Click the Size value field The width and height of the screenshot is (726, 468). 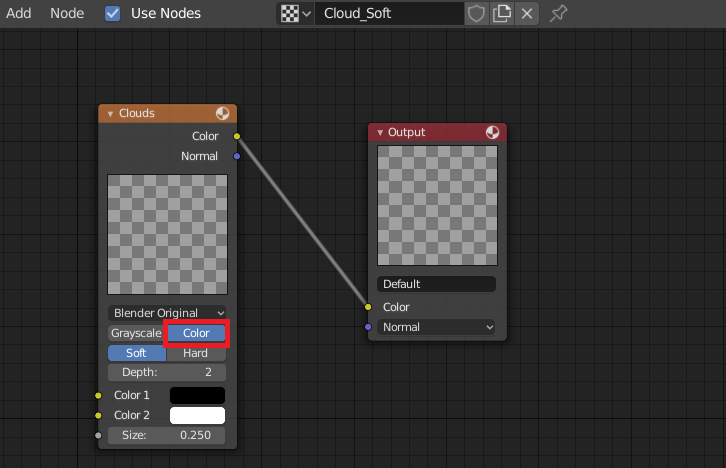click(167, 435)
